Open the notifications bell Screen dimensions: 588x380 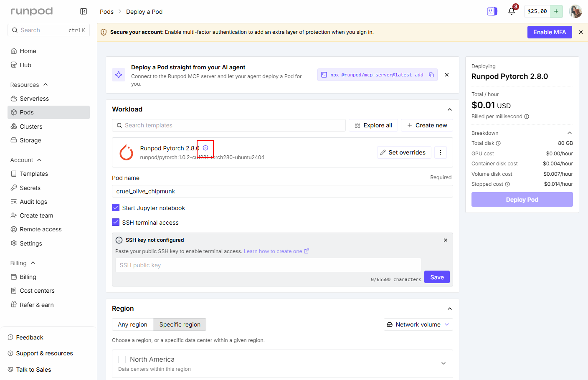512,11
